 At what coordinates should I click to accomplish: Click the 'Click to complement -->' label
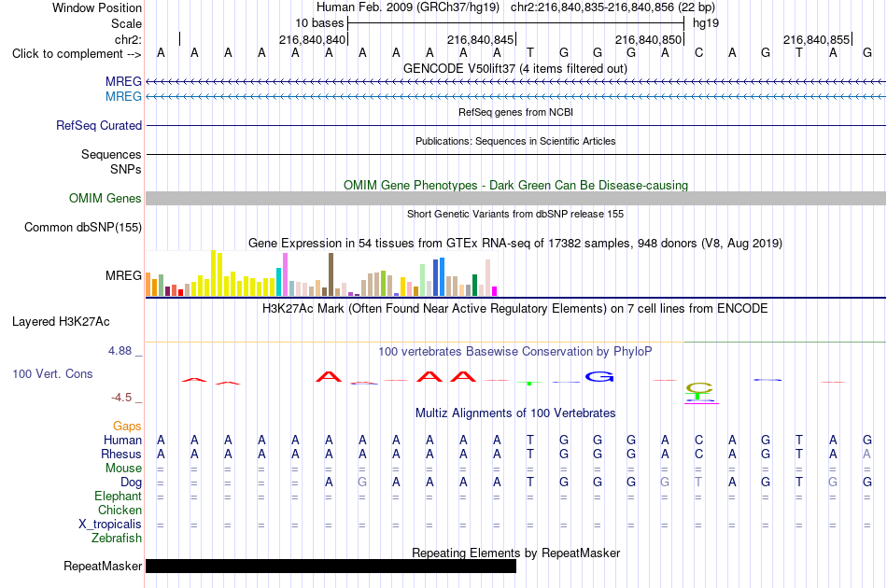(x=77, y=54)
